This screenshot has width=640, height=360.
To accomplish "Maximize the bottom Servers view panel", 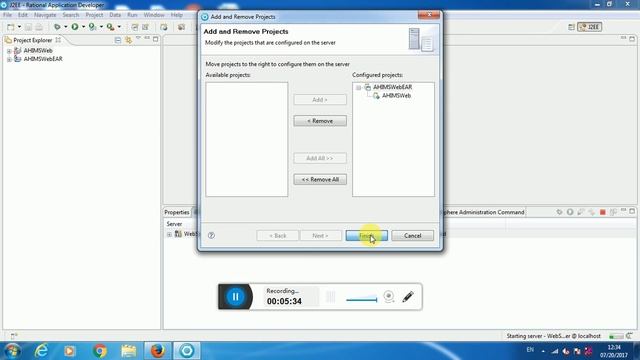I will 632,211.
